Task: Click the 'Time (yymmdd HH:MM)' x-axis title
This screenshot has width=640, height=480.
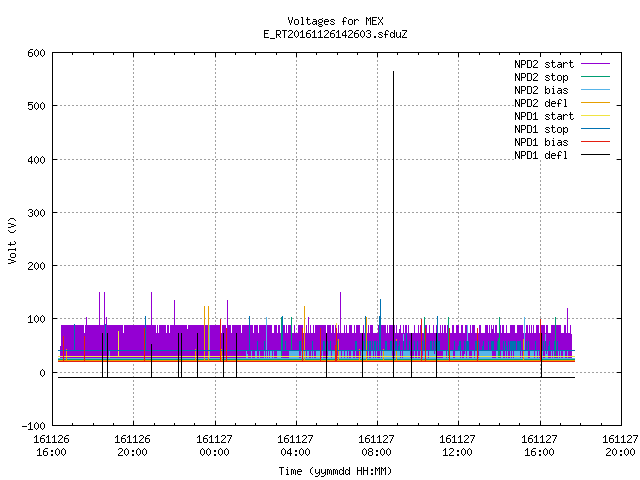Action: click(335, 471)
